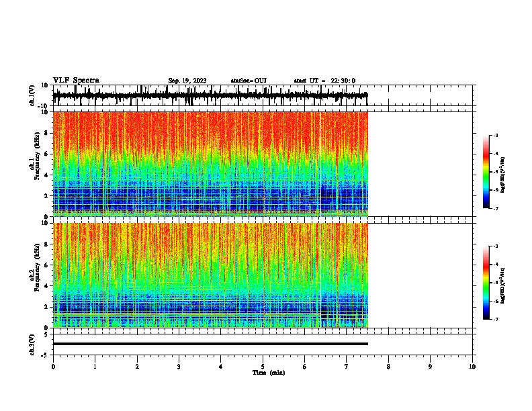Click the "VLF Spectra" plot title
Image resolution: width=532 pixels, height=411 pixels.
point(76,81)
